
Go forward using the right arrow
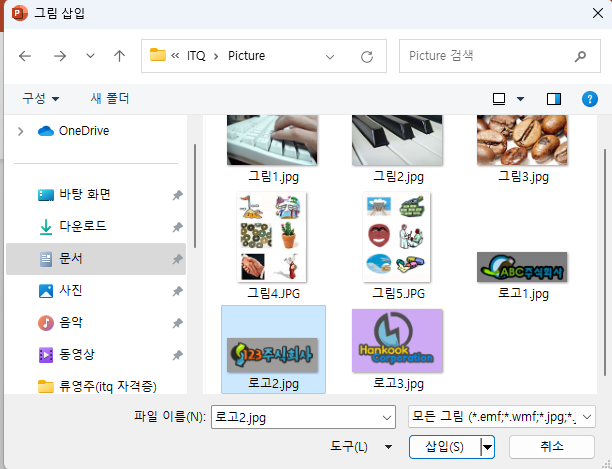60,56
